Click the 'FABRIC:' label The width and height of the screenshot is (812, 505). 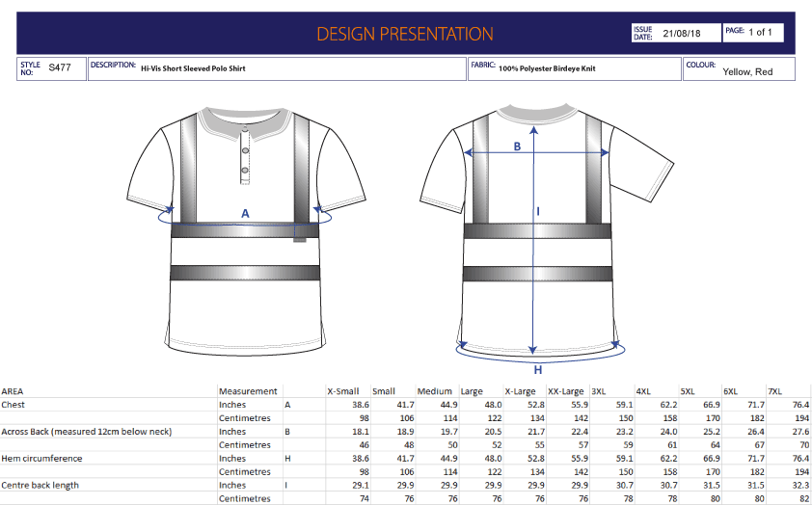coord(482,66)
